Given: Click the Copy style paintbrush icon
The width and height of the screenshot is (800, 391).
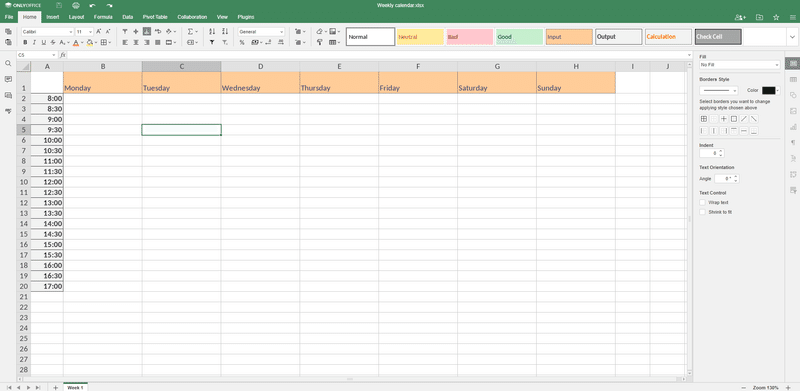Looking at the screenshot, I should pyautogui.click(x=320, y=42).
